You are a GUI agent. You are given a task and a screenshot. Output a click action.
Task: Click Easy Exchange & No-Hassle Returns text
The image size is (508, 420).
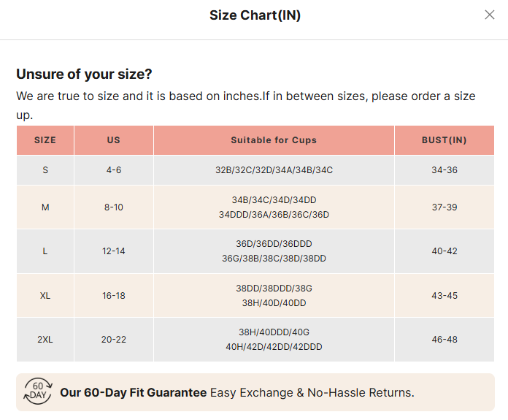(312, 392)
